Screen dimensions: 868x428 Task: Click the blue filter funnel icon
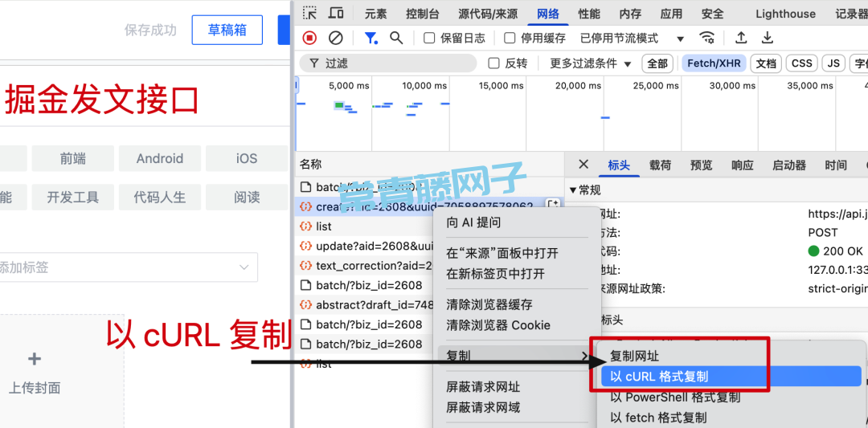[371, 38]
